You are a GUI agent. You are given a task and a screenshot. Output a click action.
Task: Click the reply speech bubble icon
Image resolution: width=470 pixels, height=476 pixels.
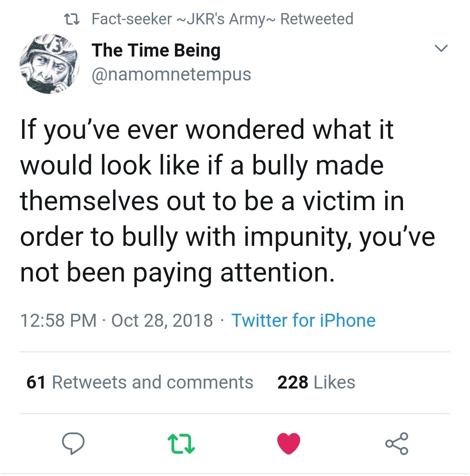[73, 443]
